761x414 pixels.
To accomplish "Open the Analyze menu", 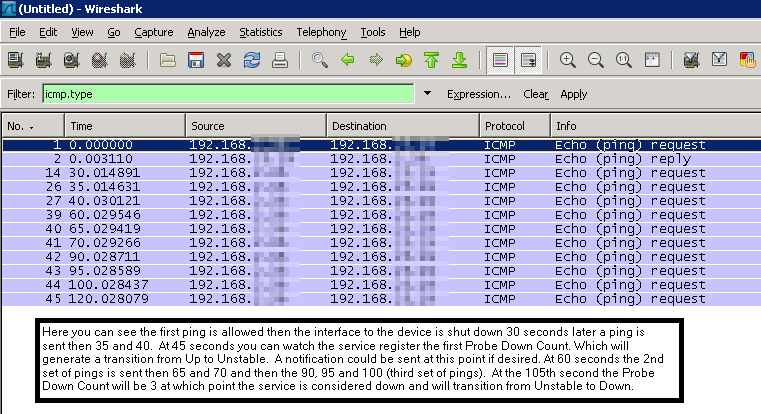I will click(x=206, y=32).
